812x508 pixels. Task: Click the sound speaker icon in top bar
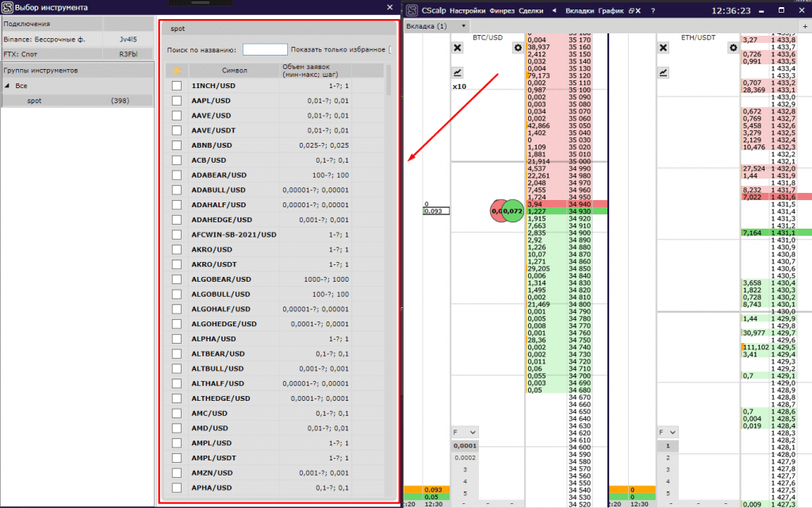[553, 11]
